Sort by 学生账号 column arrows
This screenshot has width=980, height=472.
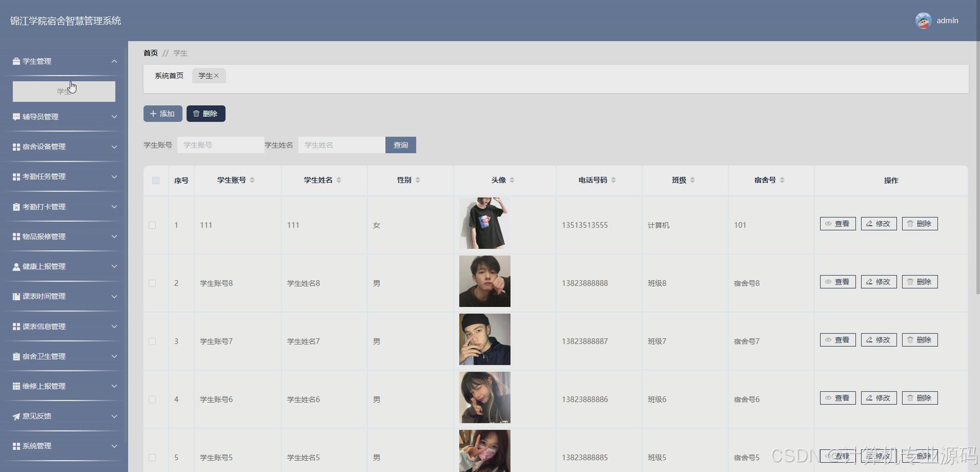point(252,180)
